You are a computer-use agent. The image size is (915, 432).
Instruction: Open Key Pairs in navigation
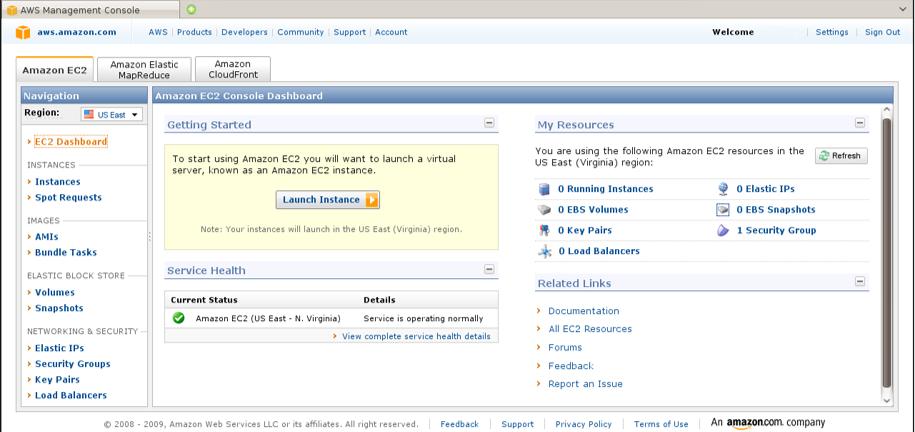pyautogui.click(x=57, y=379)
